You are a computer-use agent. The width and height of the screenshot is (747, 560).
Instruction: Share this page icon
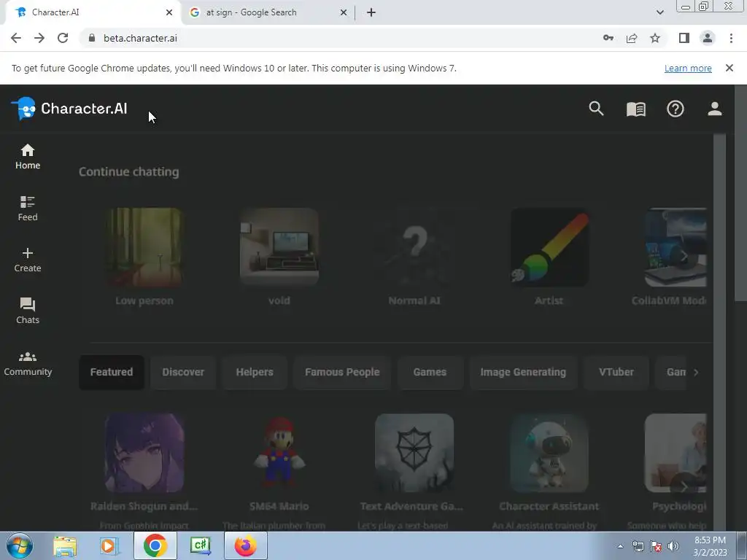(632, 38)
